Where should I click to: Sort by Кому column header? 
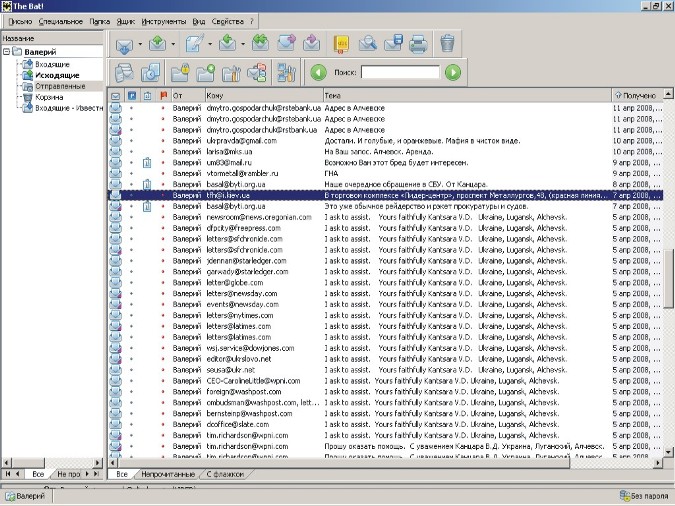coord(264,96)
